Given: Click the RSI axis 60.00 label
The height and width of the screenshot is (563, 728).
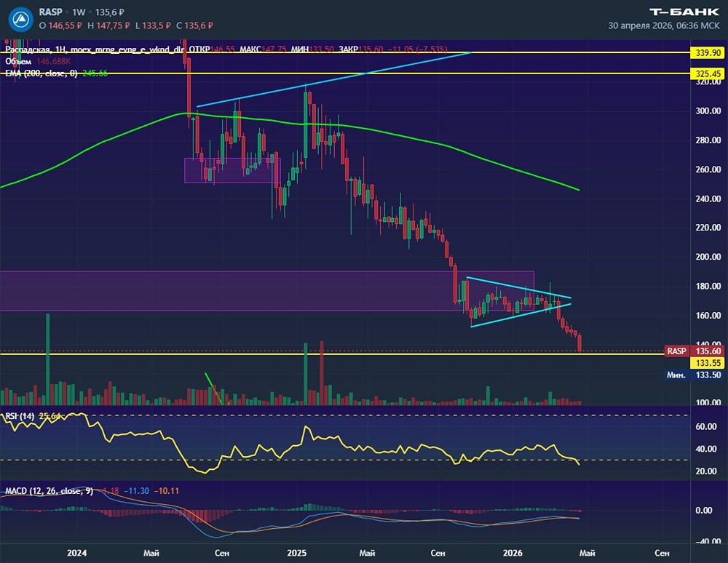Looking at the screenshot, I should 705,427.
